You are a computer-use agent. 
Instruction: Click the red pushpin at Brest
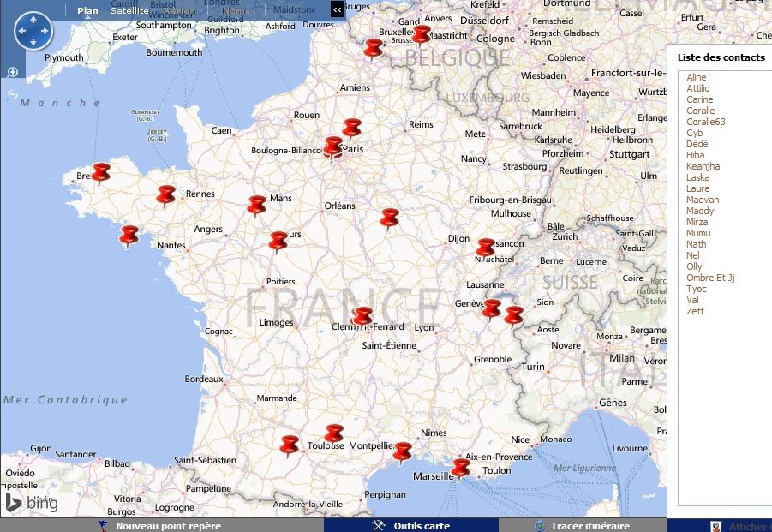[x=101, y=172]
